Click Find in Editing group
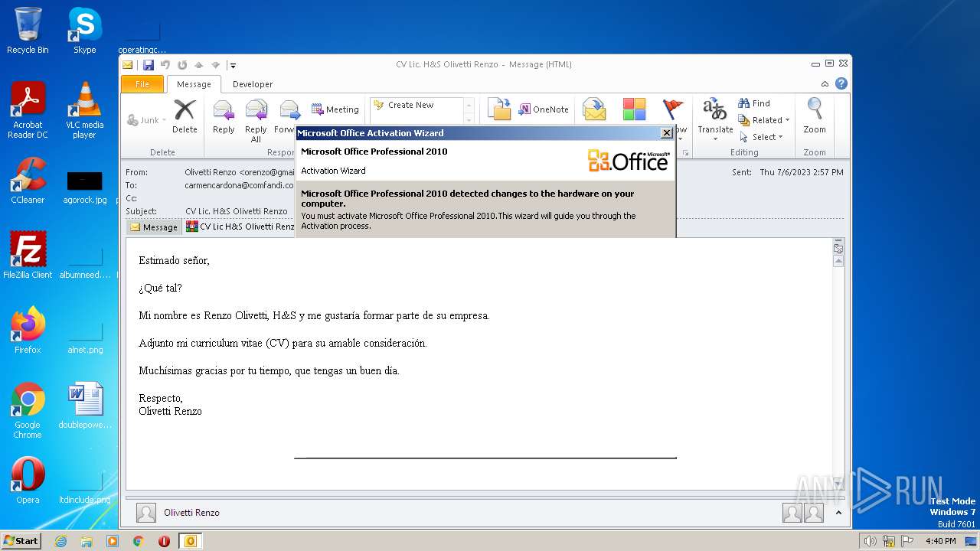The width and height of the screenshot is (980, 551). coord(754,103)
